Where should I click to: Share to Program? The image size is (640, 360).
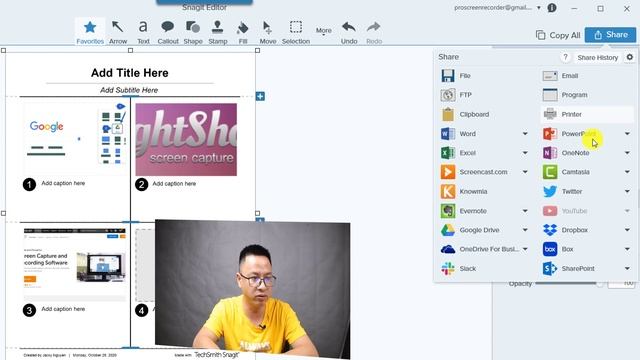565,95
